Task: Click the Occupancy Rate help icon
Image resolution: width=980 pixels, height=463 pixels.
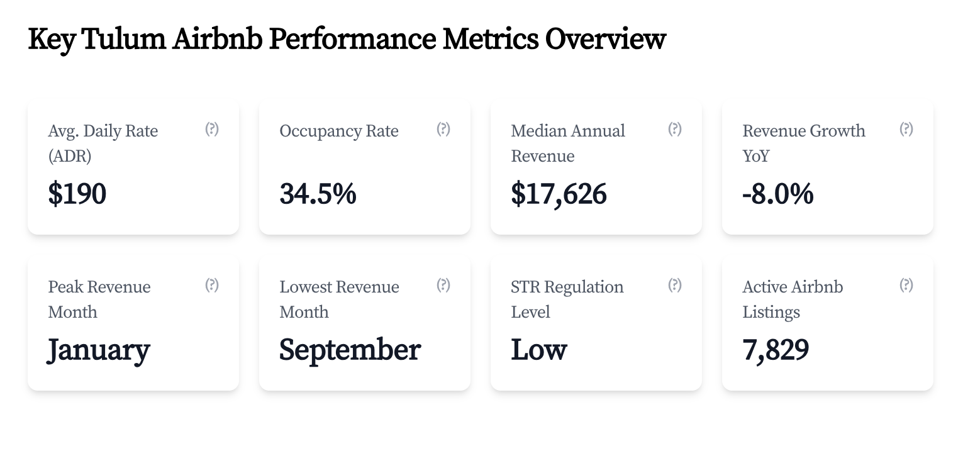Action: pos(443,129)
